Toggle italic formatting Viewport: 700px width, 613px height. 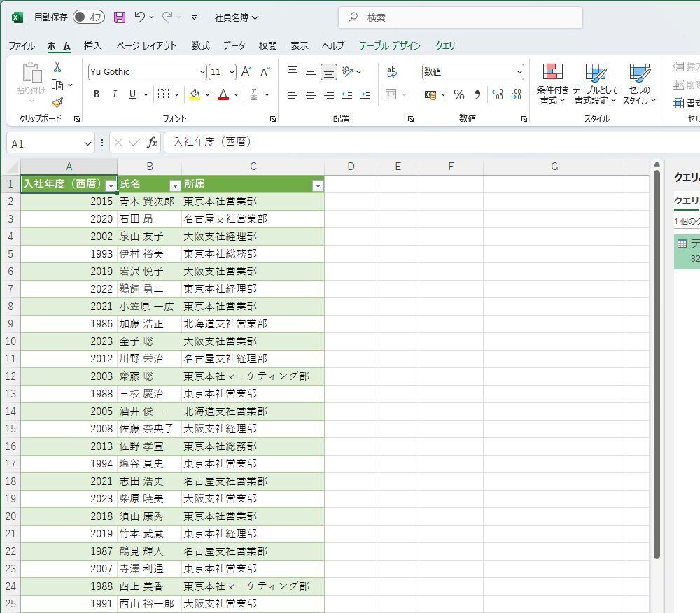coord(114,94)
